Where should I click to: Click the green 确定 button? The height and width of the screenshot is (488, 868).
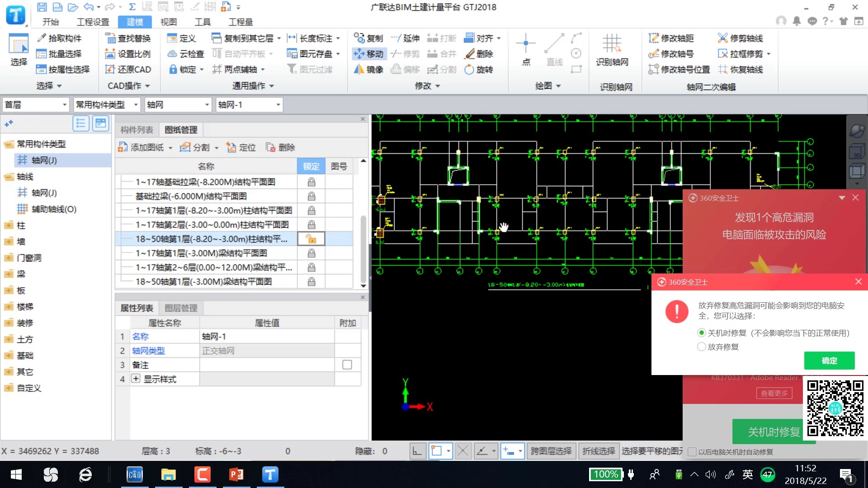pos(829,361)
